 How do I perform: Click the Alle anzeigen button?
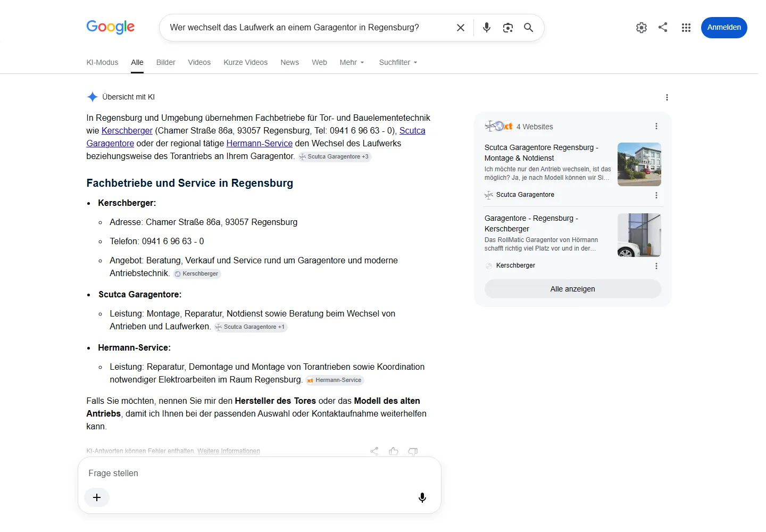[573, 289]
